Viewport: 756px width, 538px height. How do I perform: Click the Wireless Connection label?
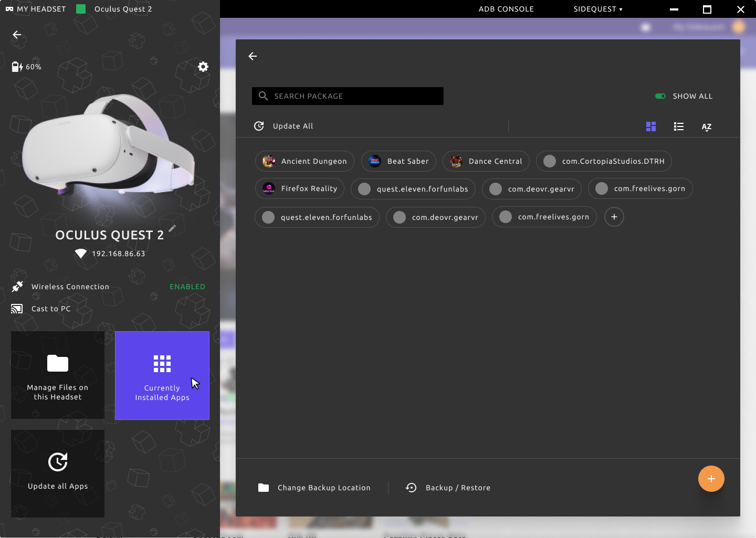point(70,287)
